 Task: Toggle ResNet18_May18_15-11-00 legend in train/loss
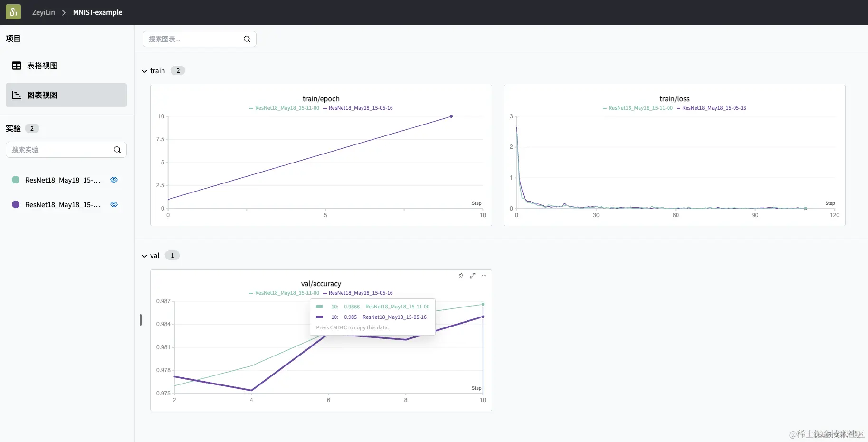coord(638,108)
